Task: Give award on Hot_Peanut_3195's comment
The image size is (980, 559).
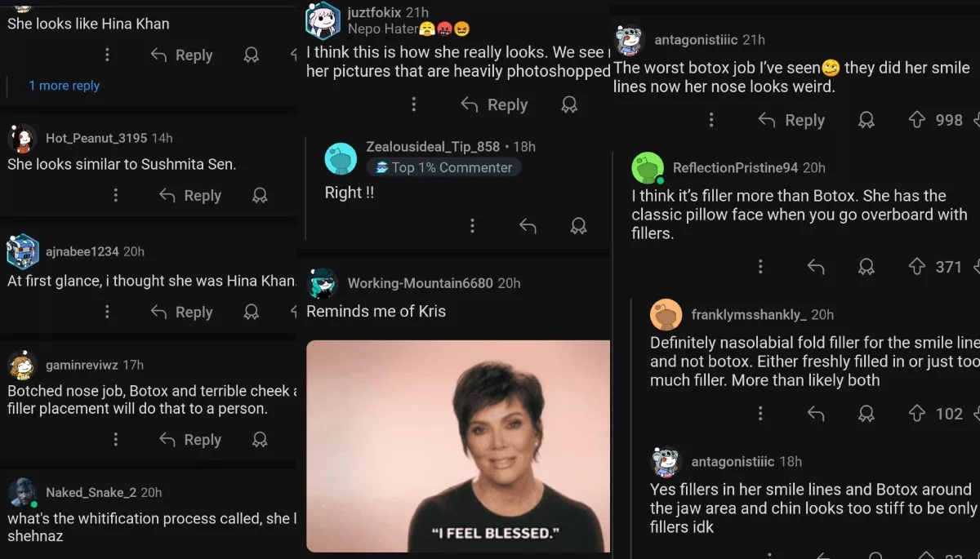Action: (260, 196)
